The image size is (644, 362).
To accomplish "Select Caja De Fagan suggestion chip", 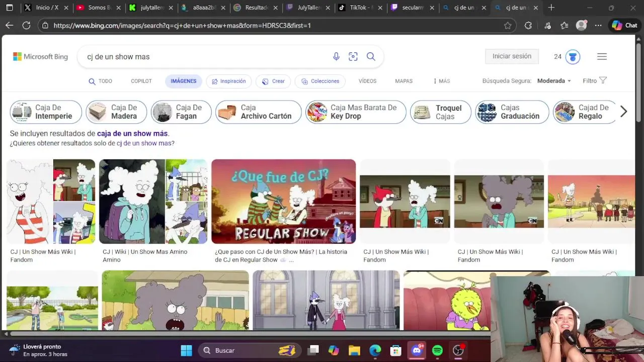I will [181, 112].
